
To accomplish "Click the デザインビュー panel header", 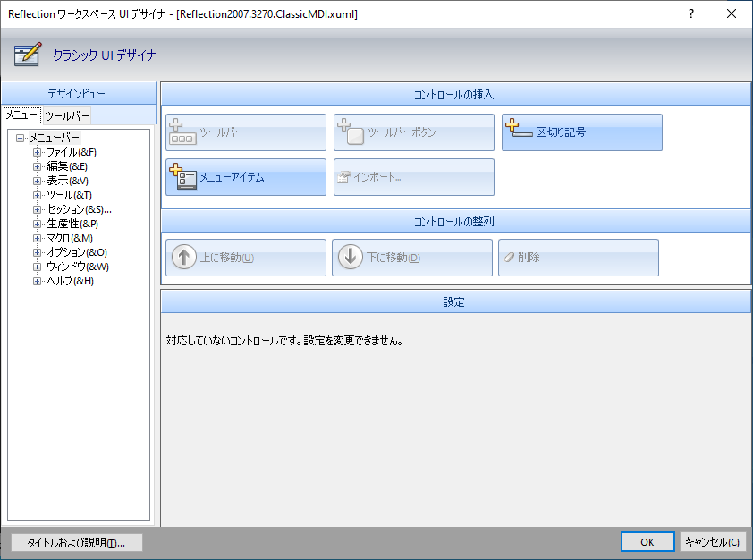I will click(x=79, y=93).
